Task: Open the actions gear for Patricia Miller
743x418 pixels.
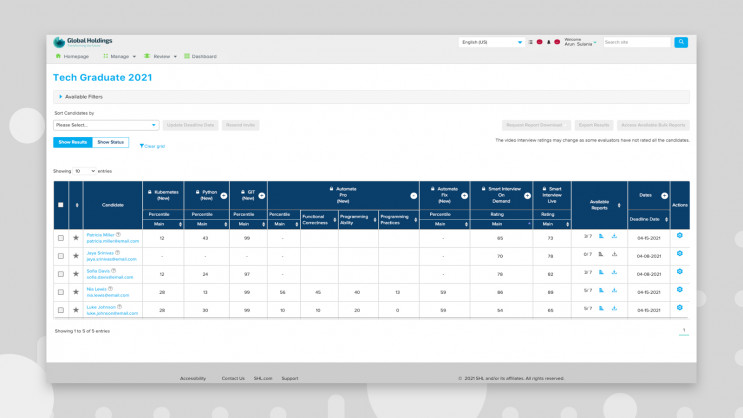Action: coord(680,236)
